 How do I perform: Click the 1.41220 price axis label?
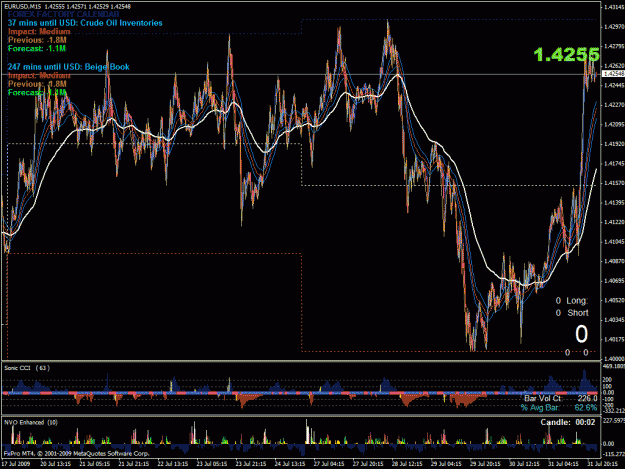pos(614,222)
